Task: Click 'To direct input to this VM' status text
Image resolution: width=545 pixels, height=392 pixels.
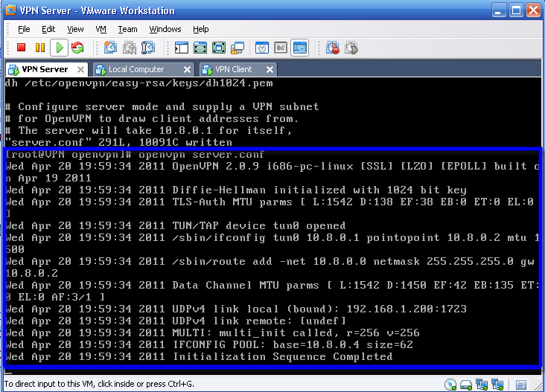Action: [x=99, y=384]
